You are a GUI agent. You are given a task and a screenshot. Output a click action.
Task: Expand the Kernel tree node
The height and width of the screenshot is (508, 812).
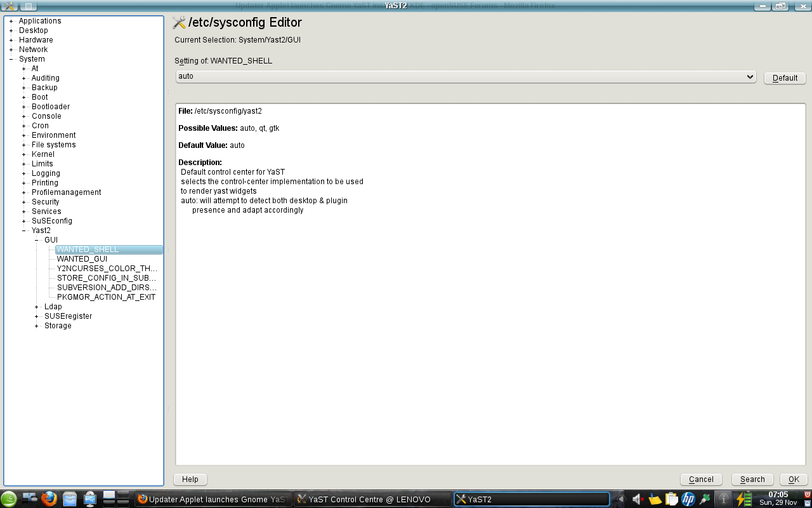(x=23, y=154)
